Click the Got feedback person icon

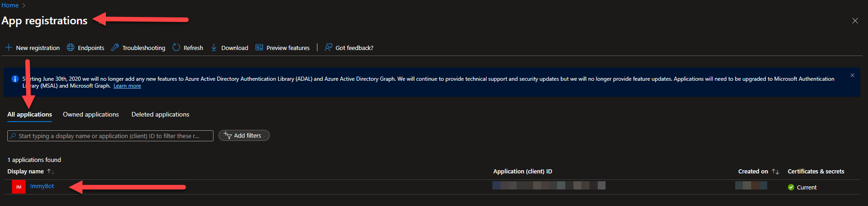pyautogui.click(x=328, y=48)
